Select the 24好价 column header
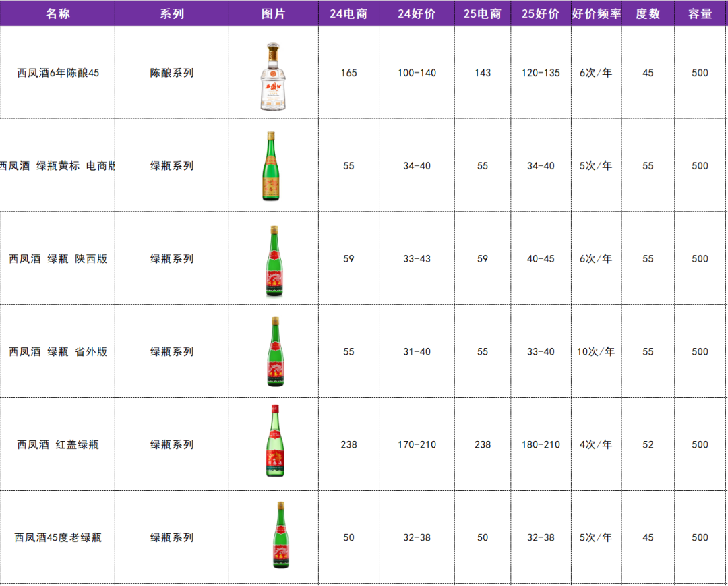The height and width of the screenshot is (586, 728). point(417,13)
